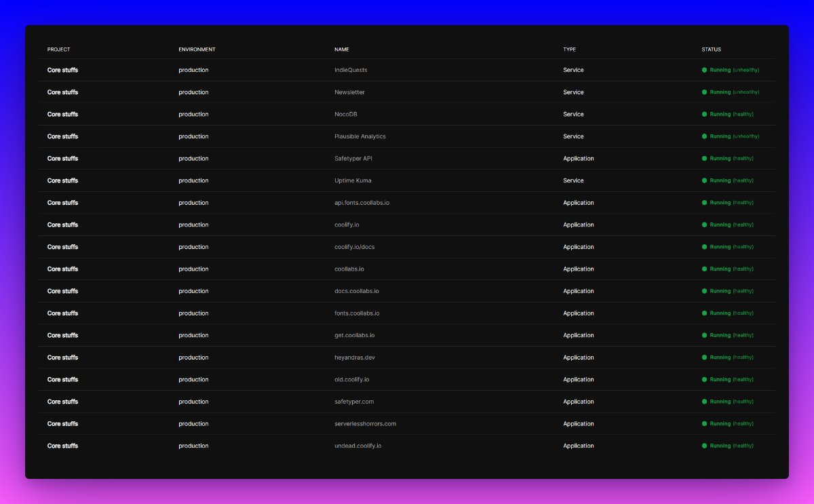Select the coolify.io name cell
Screen dimensions: 814x504
348,225
